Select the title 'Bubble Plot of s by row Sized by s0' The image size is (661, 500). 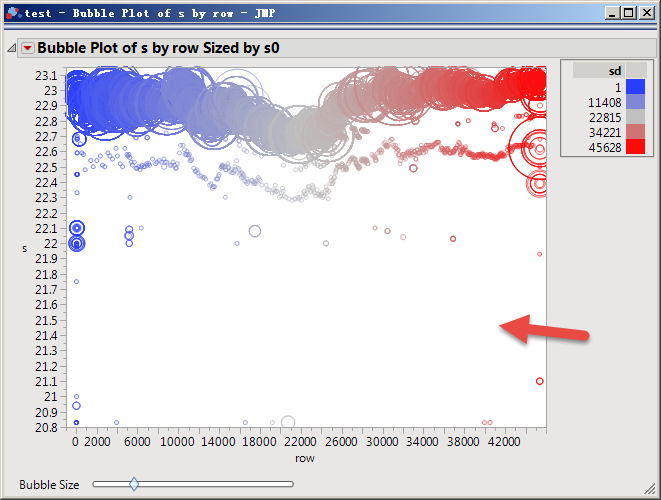pos(158,48)
